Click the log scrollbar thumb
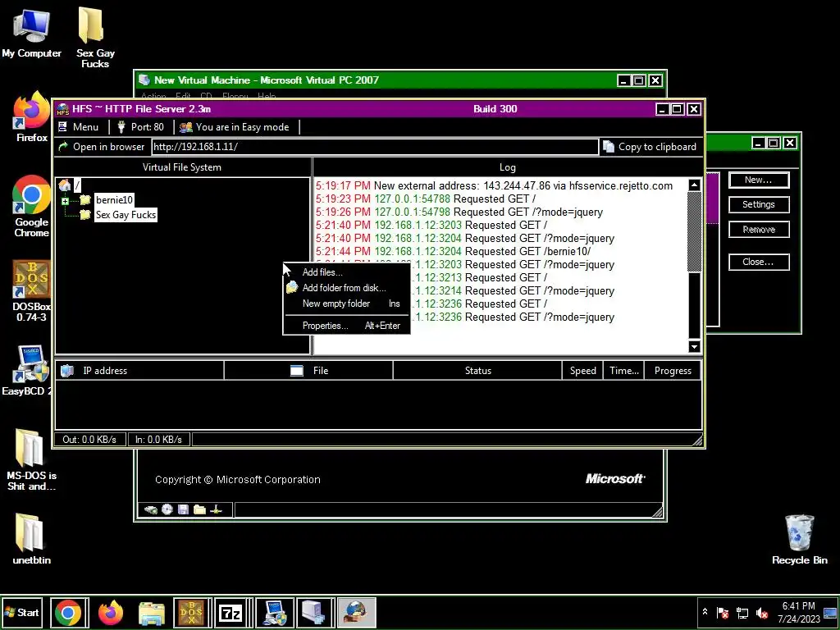 tap(694, 232)
